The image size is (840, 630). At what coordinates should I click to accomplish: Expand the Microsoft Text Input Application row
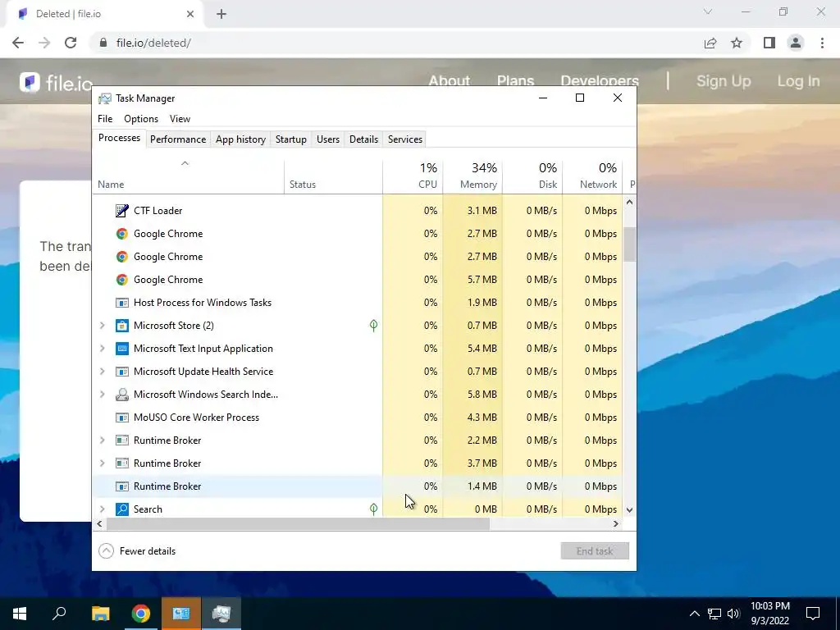pos(103,349)
